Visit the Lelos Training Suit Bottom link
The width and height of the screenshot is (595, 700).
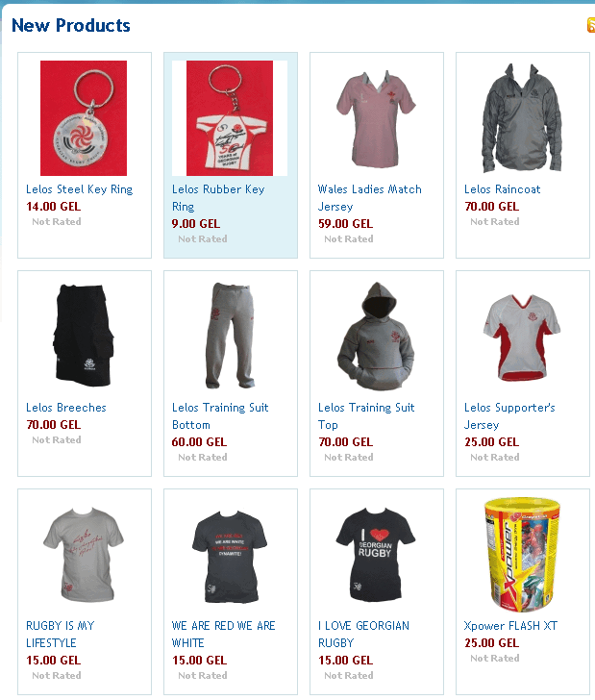click(x=220, y=416)
